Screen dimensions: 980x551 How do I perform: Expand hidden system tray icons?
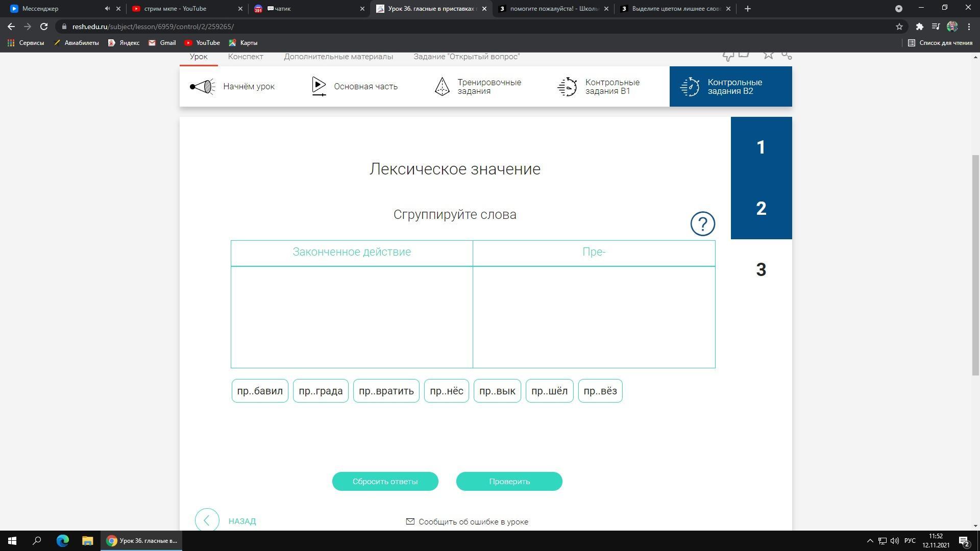pos(870,541)
